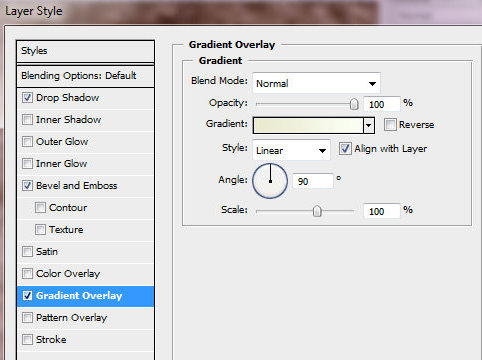The height and width of the screenshot is (360, 482).
Task: Uncheck Align with Layer checkbox
Action: click(x=345, y=149)
